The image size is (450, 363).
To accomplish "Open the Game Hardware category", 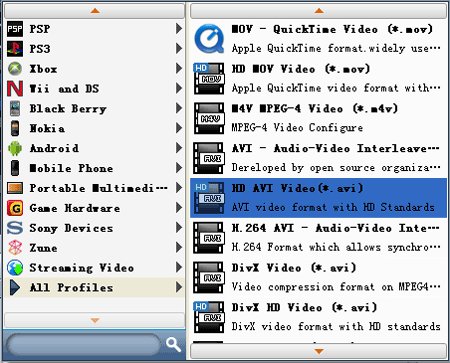I will 94,208.
